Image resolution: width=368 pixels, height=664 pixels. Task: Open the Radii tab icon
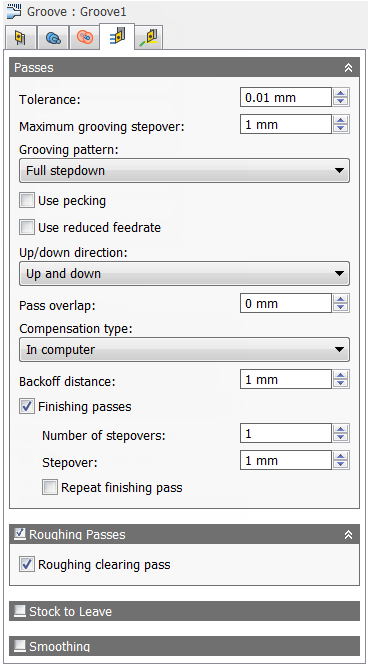pyautogui.click(x=84, y=38)
